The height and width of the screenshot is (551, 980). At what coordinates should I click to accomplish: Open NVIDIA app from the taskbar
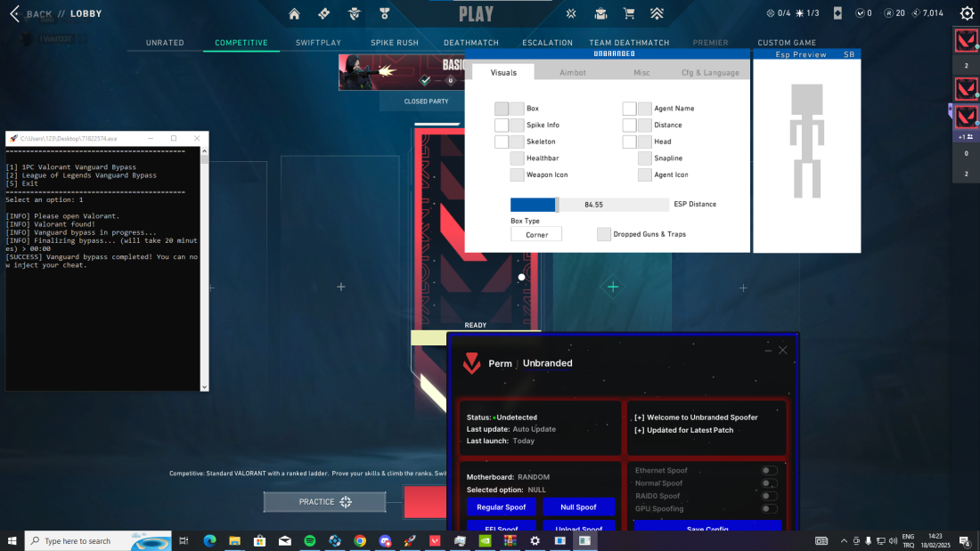485,540
